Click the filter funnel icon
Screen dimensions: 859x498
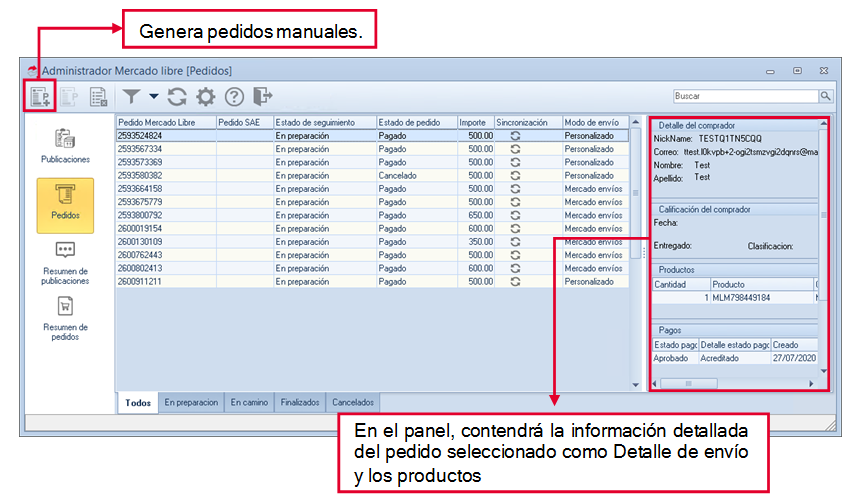[131, 96]
